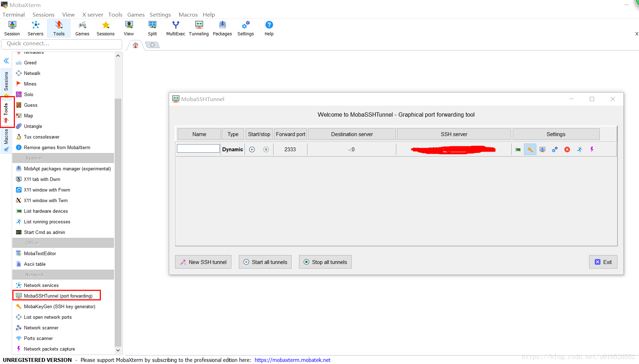Screen dimensions: 639x364
Task: Collapse the sidebar with the double chevron
Action: (6, 61)
